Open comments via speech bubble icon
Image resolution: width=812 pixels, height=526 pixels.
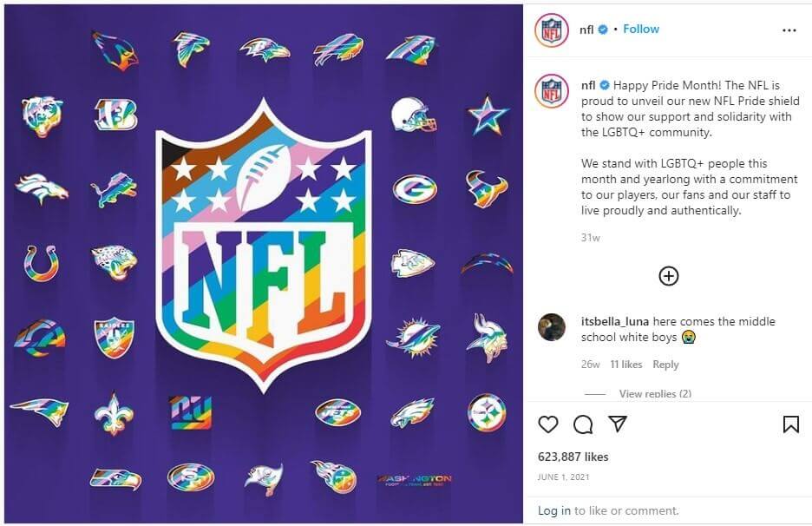(x=583, y=424)
